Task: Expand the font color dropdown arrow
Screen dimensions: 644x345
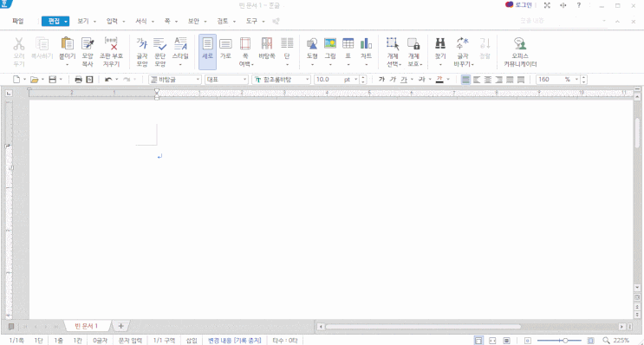Action: point(448,79)
